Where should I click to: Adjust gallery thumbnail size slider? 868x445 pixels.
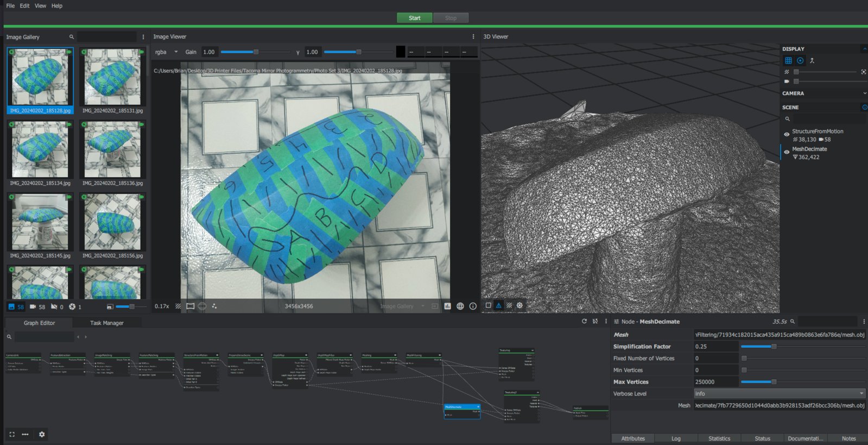click(131, 306)
